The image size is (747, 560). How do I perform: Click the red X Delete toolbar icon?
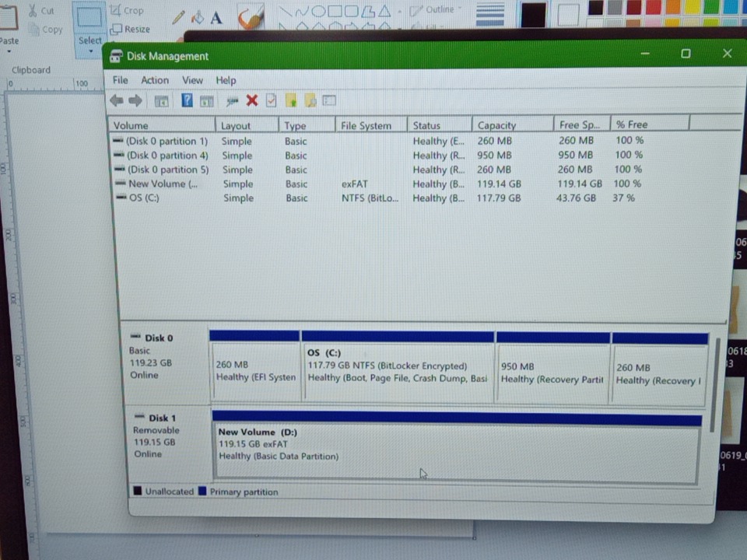point(252,100)
